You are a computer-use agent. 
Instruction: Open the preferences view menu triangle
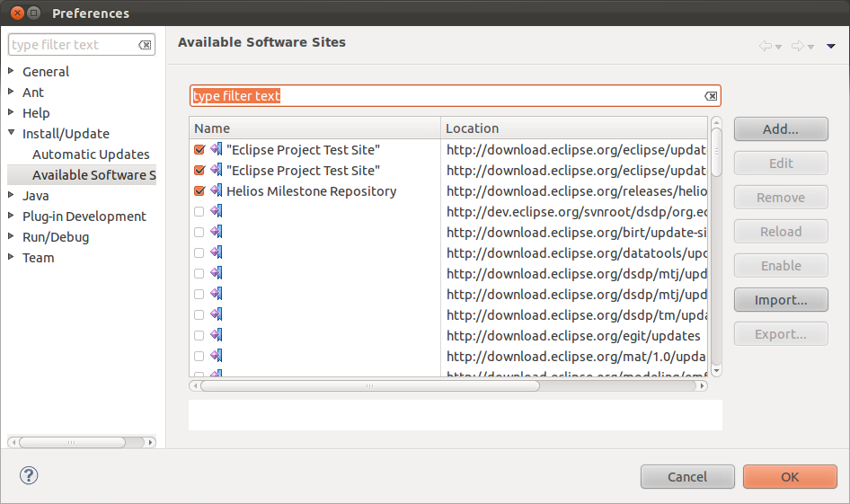coord(830,47)
